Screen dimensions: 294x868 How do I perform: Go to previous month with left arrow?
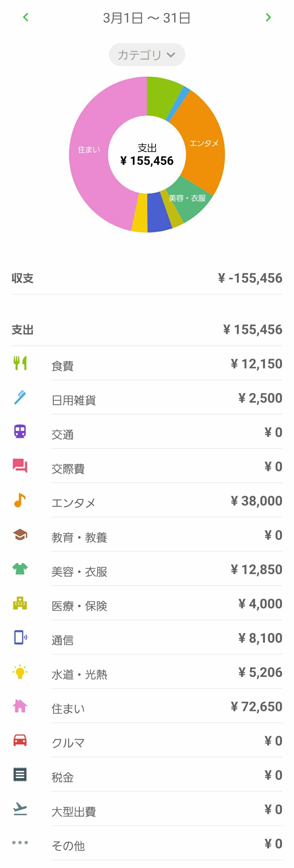(x=26, y=17)
